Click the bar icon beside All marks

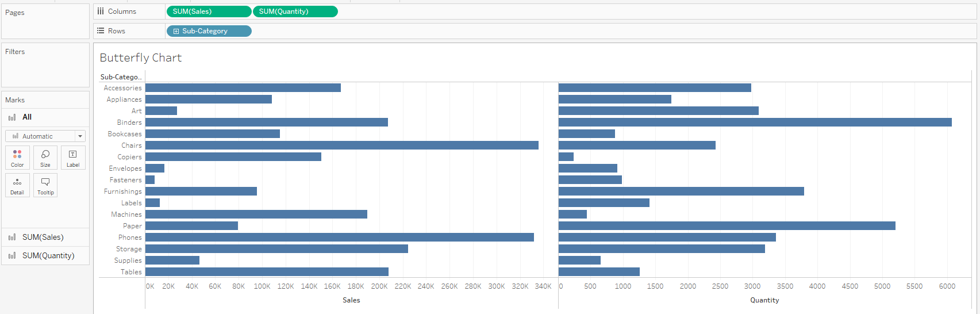[12, 117]
